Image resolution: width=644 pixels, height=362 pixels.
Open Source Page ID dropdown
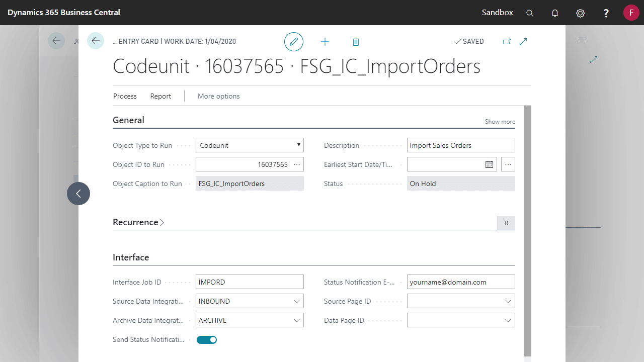[x=508, y=301]
